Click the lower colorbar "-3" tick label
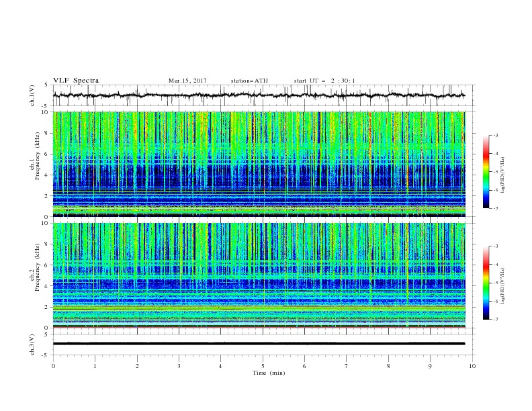 [x=495, y=246]
